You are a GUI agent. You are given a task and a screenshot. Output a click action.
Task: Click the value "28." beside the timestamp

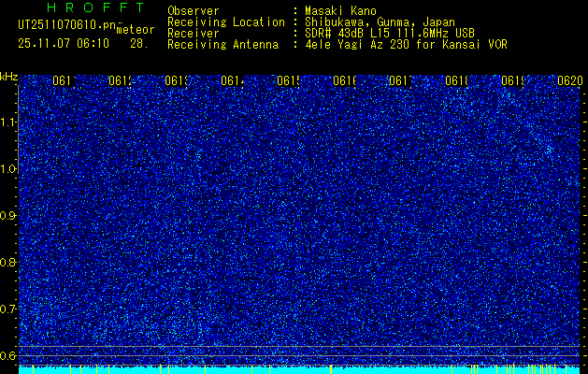[x=139, y=44]
